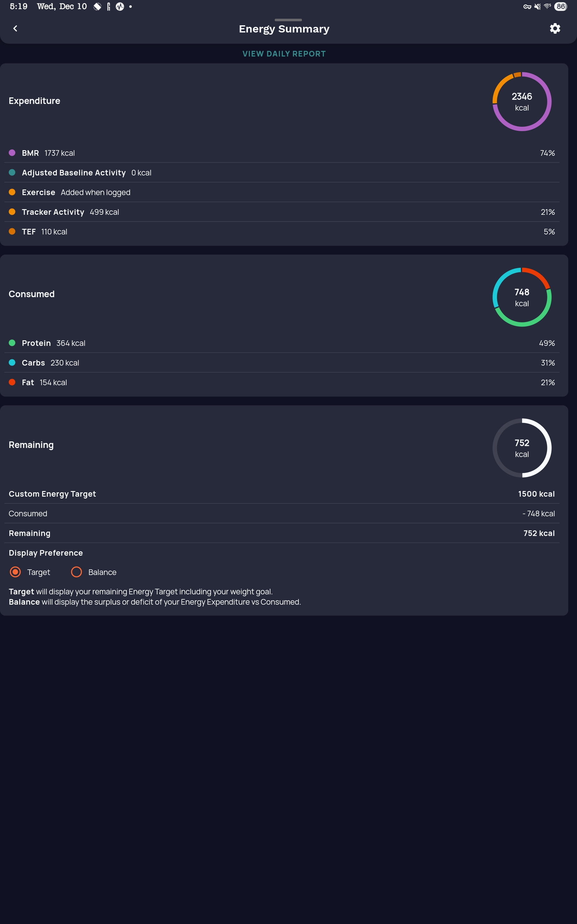Select the Balance display preference
The width and height of the screenshot is (577, 924).
pos(77,572)
